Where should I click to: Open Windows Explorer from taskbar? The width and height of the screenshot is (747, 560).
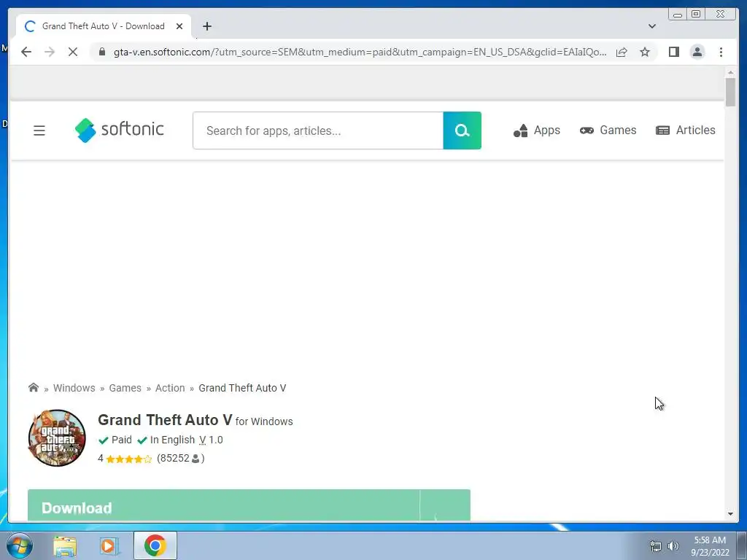pyautogui.click(x=65, y=546)
